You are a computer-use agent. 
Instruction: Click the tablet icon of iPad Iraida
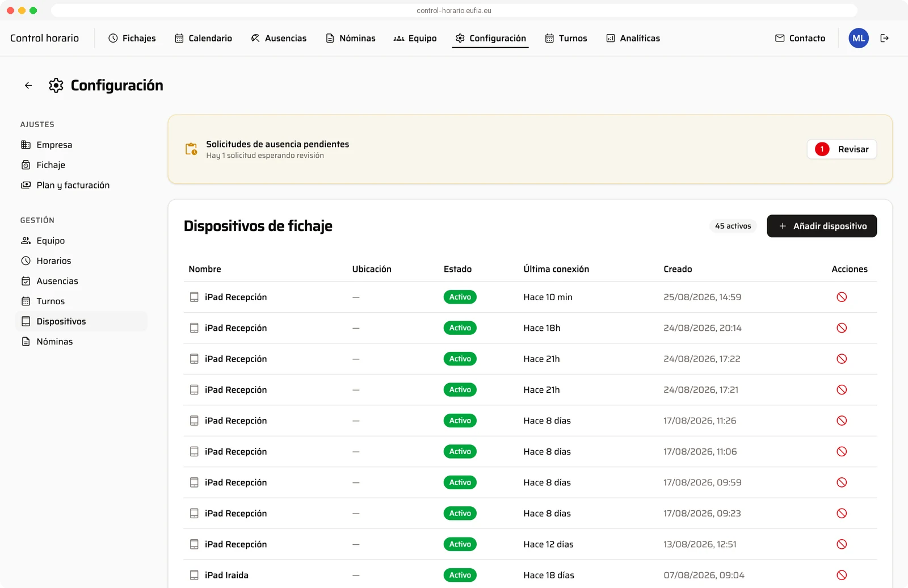pyautogui.click(x=194, y=575)
